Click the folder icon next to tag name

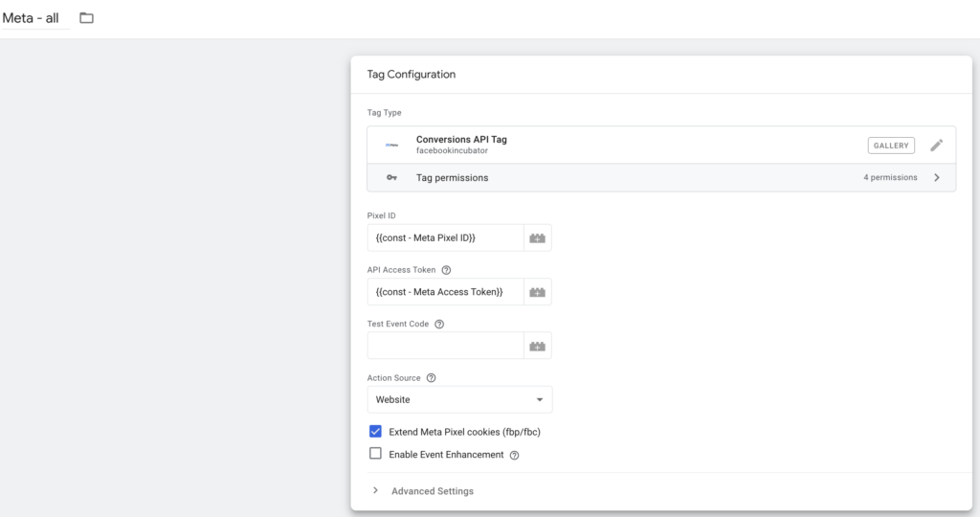[x=86, y=18]
